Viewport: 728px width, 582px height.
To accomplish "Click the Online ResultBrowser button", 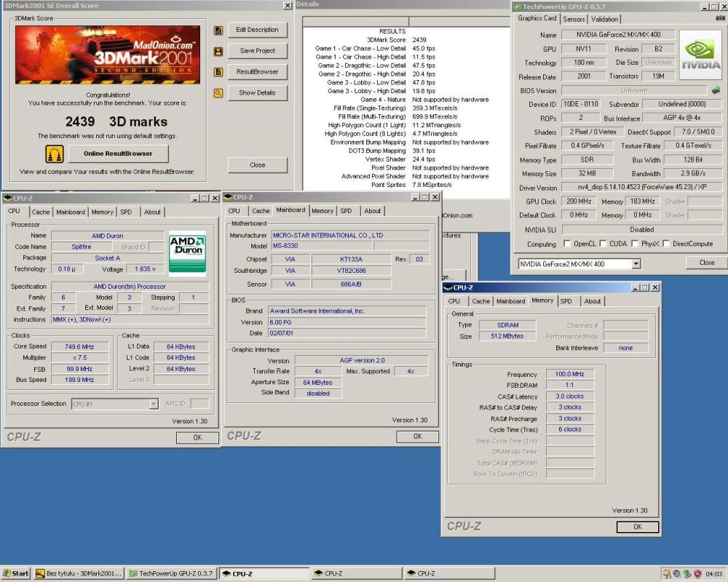I will pyautogui.click(x=119, y=153).
